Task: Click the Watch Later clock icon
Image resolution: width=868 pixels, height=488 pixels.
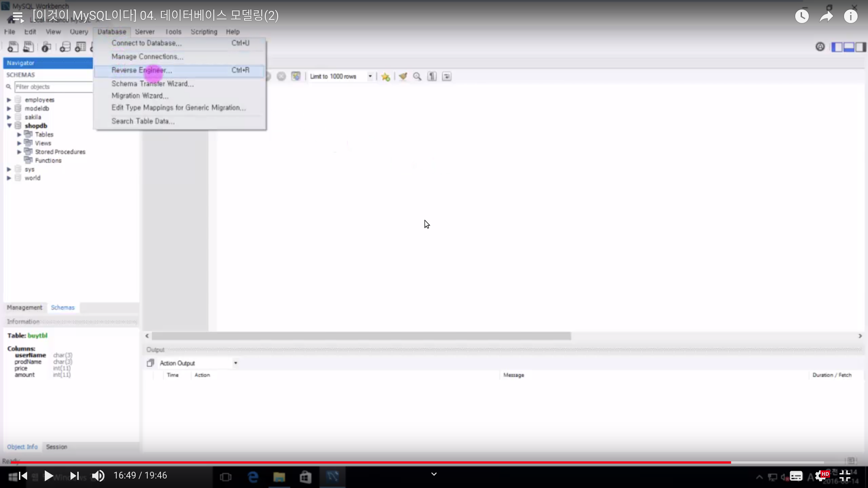Action: coord(802,17)
